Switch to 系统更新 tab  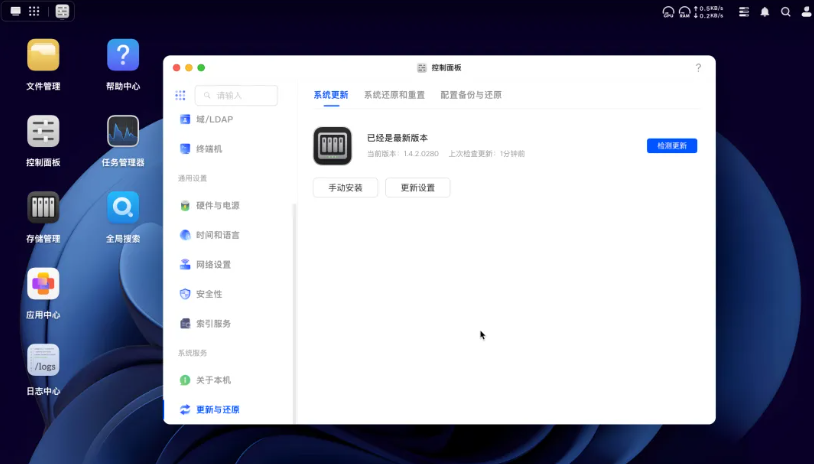click(x=331, y=95)
